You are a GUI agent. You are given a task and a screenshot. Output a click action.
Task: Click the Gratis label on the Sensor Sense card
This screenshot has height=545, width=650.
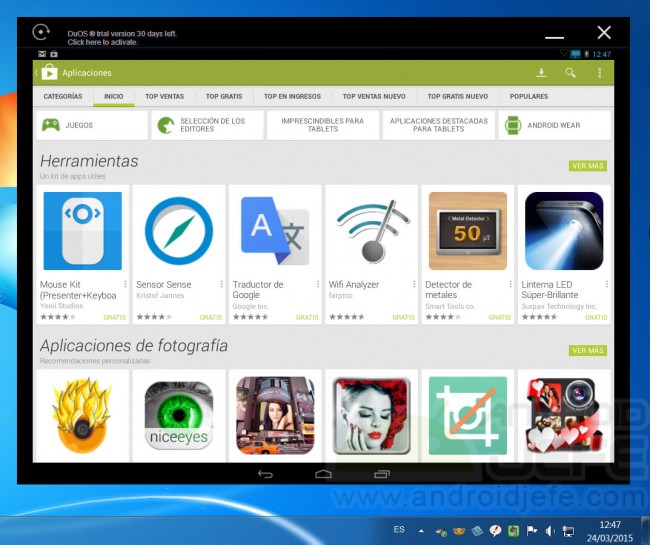click(211, 317)
